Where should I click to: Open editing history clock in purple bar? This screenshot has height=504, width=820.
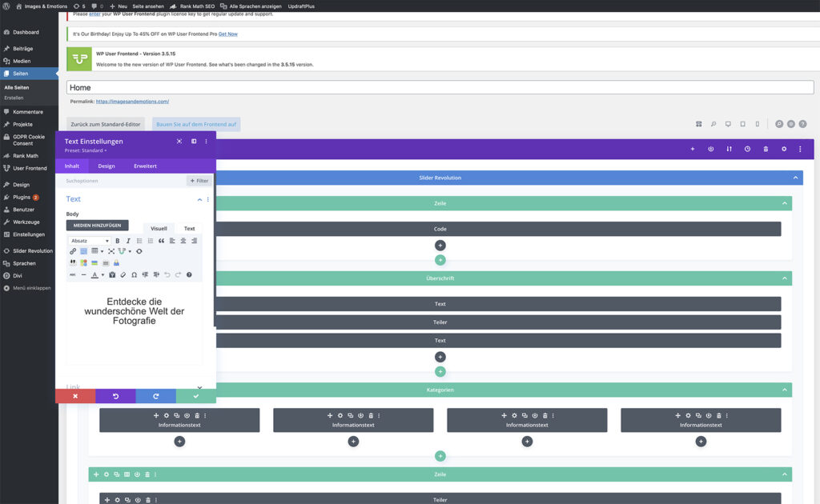pos(747,149)
